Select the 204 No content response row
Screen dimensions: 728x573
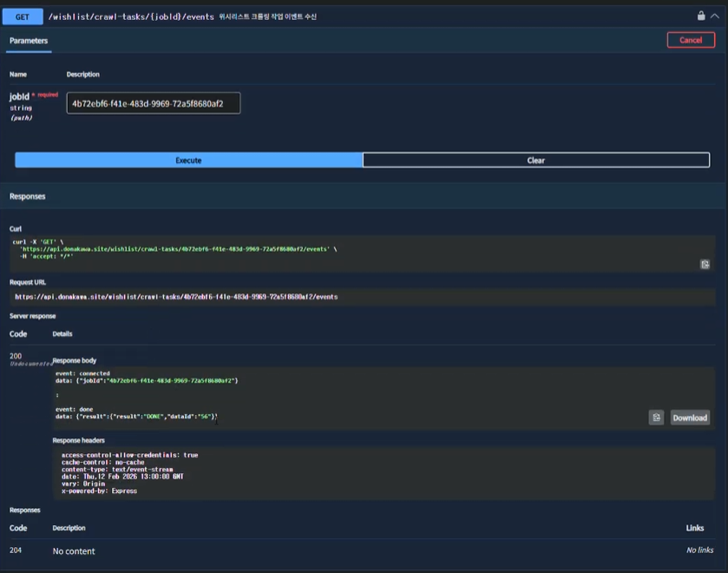74,550
